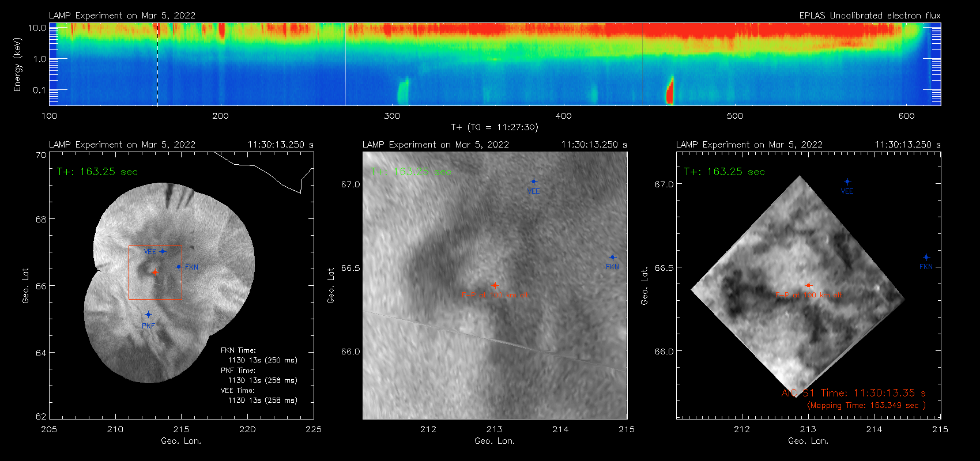The width and height of the screenshot is (980, 461).
Task: Click the green low-energy burst near T+ 305
Action: coord(402,91)
